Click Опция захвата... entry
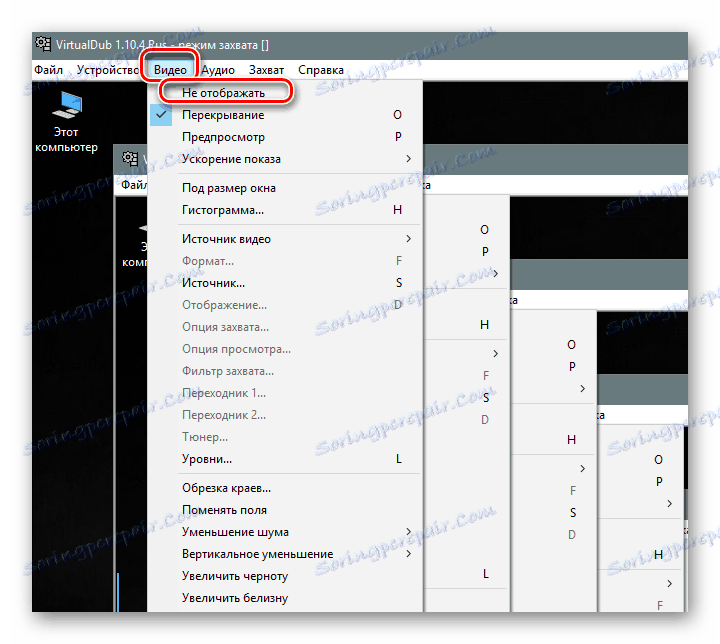Image resolution: width=720 pixels, height=644 pixels. click(x=285, y=327)
